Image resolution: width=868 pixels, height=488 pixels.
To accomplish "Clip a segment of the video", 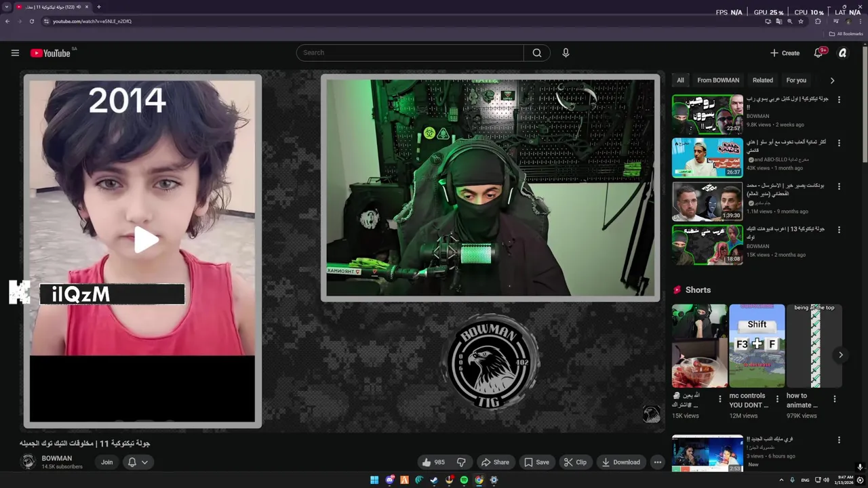I will 574,462.
